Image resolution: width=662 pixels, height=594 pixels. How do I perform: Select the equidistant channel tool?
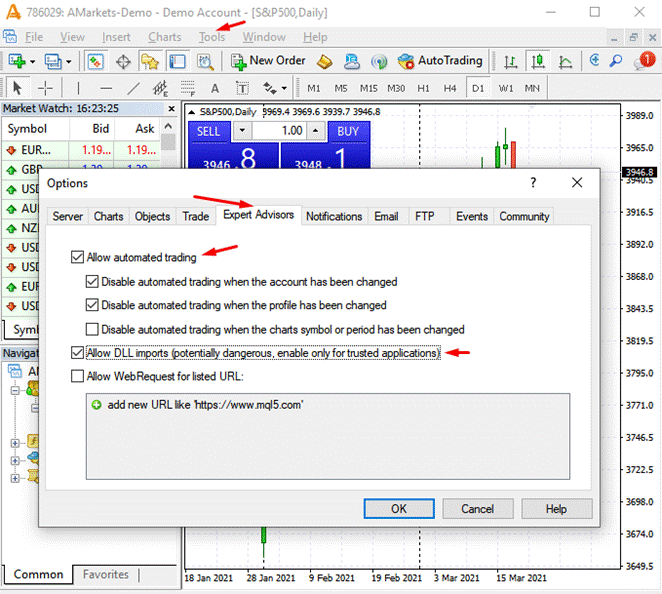pos(160,88)
